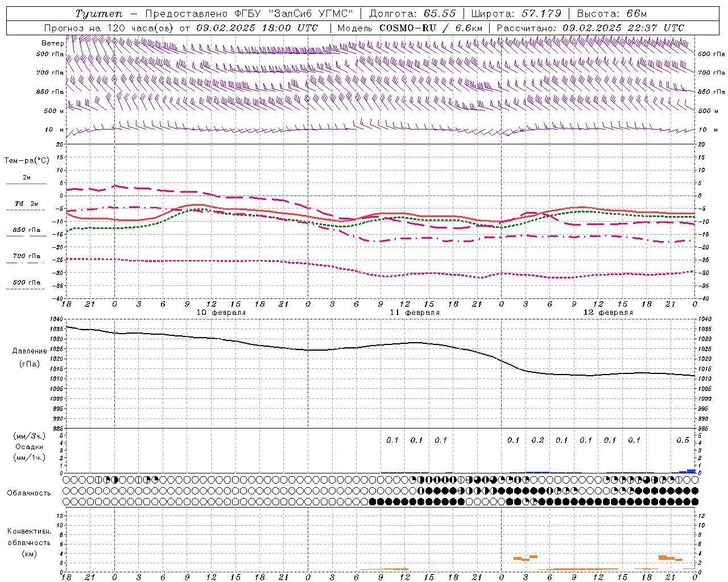Click the "11 февраля" date label
This screenshot has height=582, width=728.
tap(415, 313)
